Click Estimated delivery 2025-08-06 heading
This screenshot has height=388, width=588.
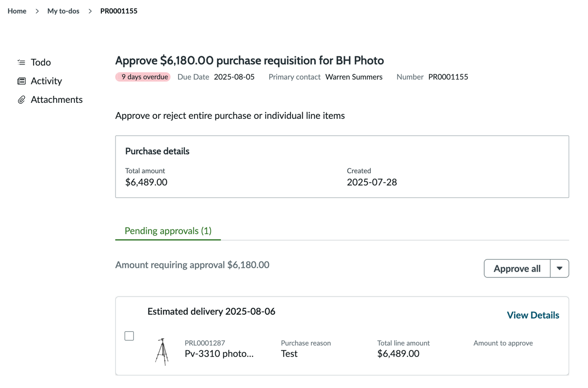point(211,311)
